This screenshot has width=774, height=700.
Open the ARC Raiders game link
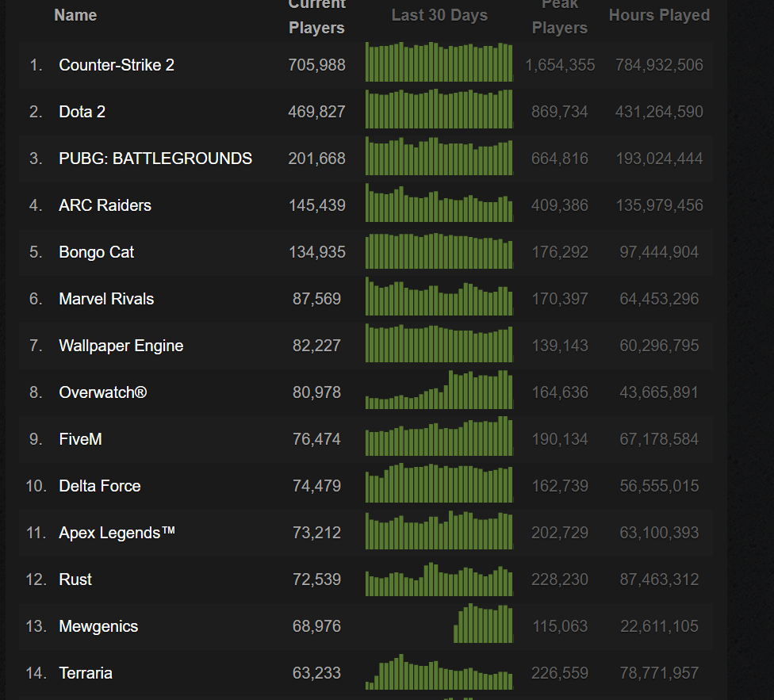pos(105,205)
